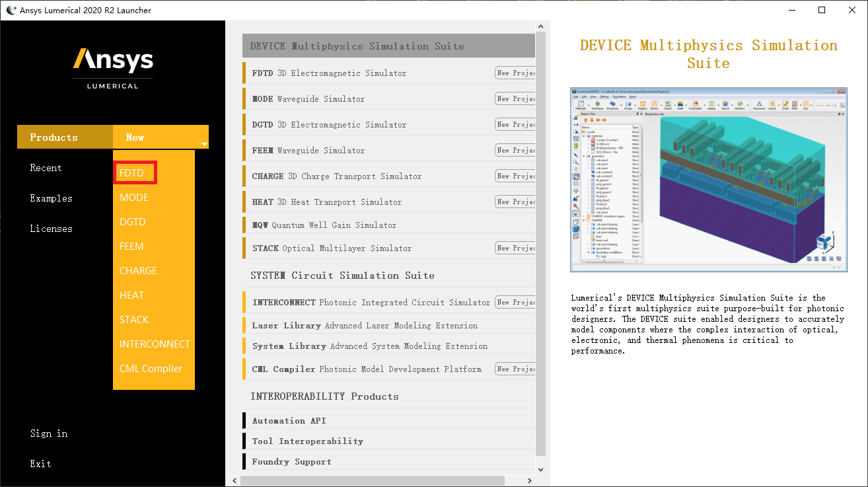Open the Examples section
Viewport: 868px width, 487px height.
click(51, 198)
